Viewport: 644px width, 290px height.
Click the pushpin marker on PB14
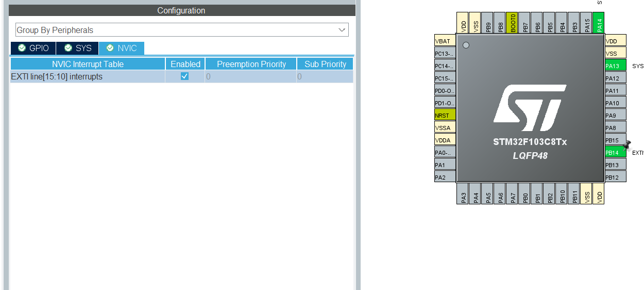point(626,145)
